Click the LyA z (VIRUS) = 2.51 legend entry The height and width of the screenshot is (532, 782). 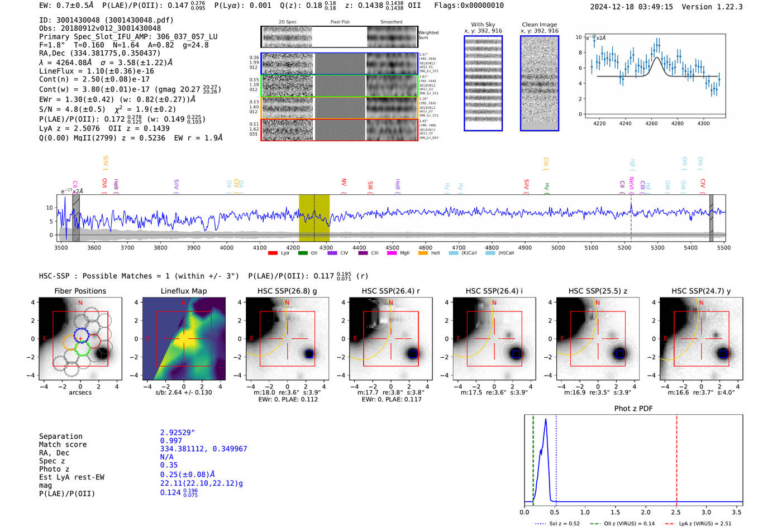tap(698, 524)
